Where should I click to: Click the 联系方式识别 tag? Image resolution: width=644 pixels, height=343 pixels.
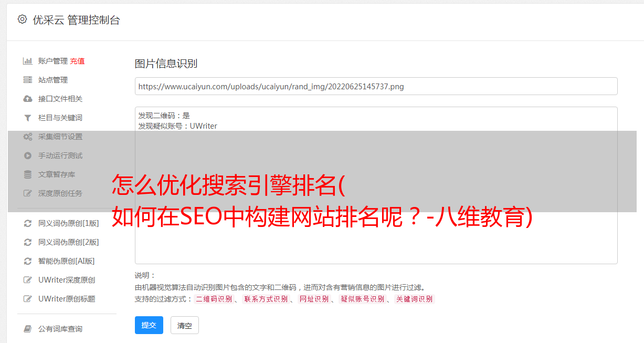(x=266, y=299)
